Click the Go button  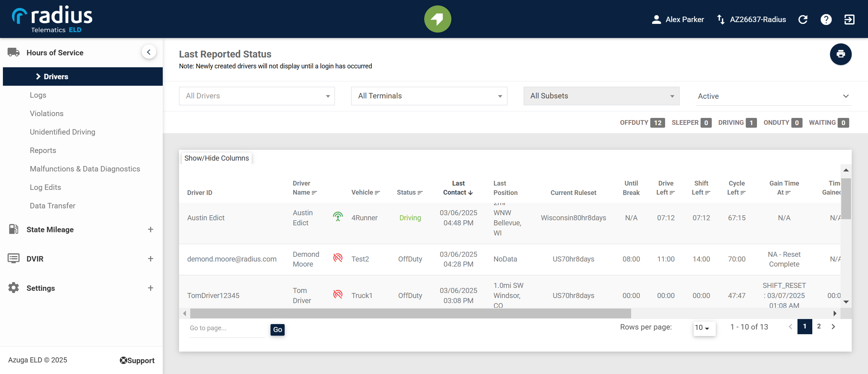click(277, 330)
